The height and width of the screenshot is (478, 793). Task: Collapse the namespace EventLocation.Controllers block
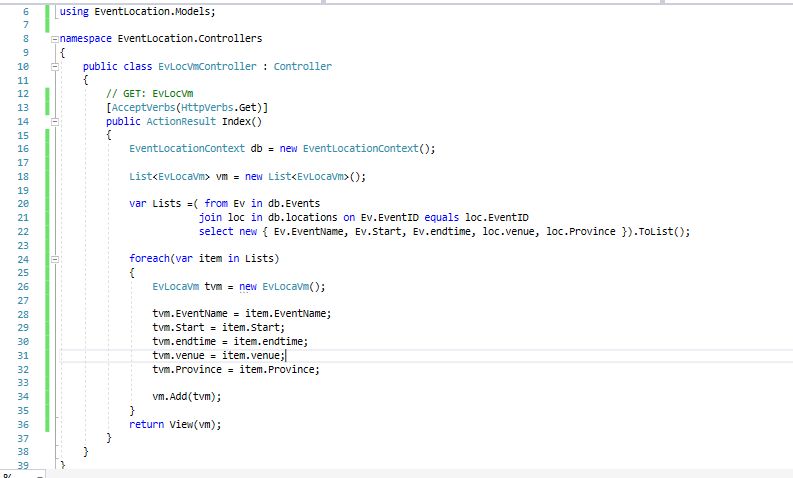click(55, 39)
